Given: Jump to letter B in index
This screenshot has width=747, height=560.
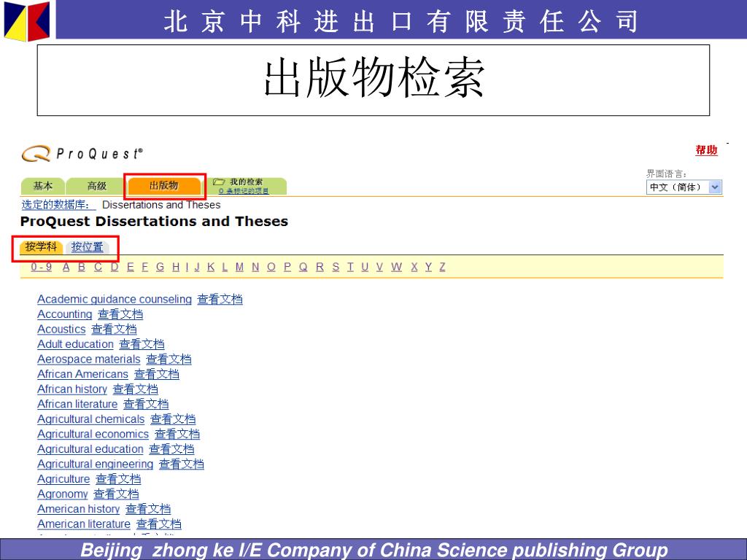Looking at the screenshot, I should (82, 267).
